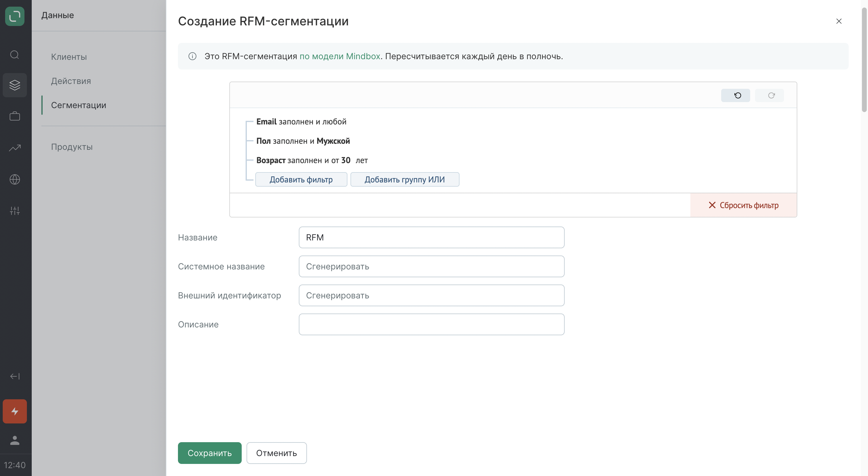The height and width of the screenshot is (476, 868).
Task: Click the undo arrow in filter toolbar
Action: [736, 95]
